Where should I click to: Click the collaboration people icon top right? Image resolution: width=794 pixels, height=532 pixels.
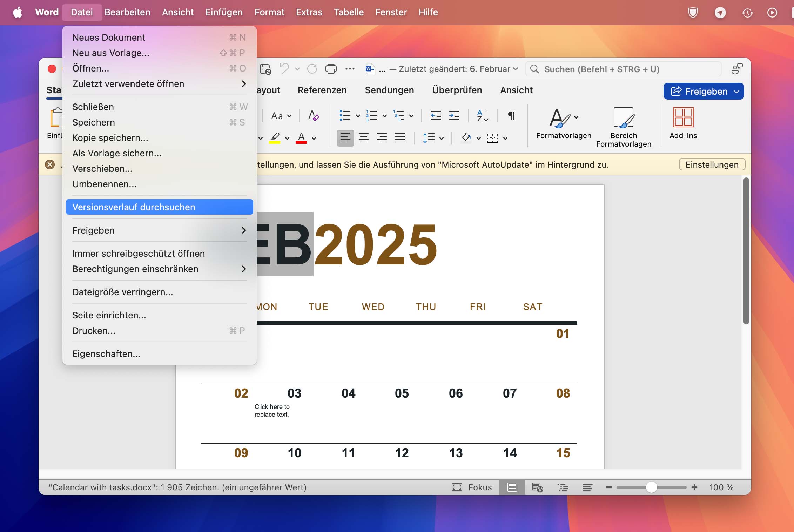(737, 69)
